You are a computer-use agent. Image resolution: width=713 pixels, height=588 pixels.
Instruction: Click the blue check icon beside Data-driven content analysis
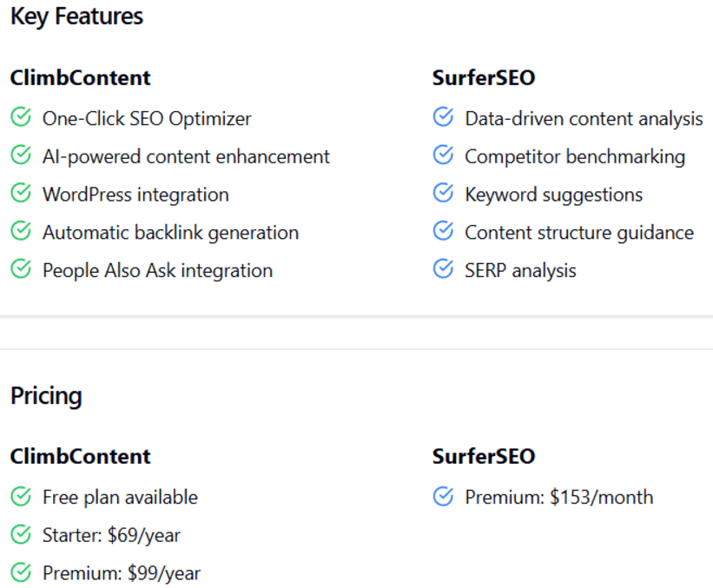click(444, 117)
